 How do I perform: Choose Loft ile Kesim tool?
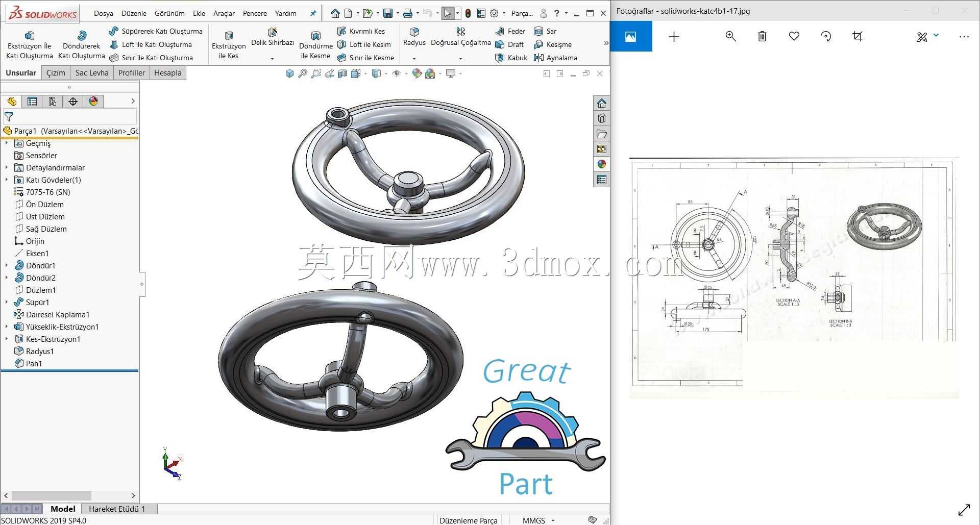click(x=364, y=44)
